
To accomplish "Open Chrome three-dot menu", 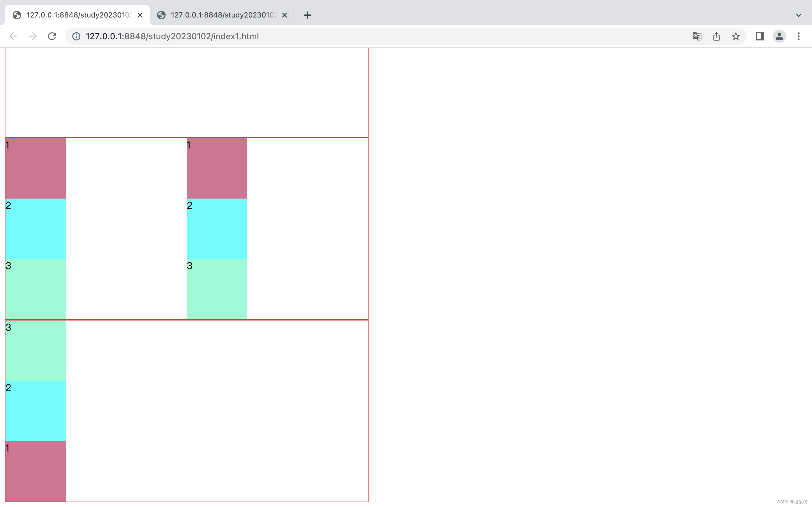I will click(x=799, y=36).
